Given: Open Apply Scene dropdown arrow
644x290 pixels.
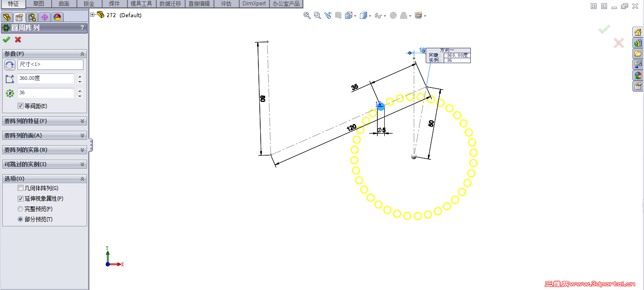Looking at the screenshot, I should [x=410, y=16].
